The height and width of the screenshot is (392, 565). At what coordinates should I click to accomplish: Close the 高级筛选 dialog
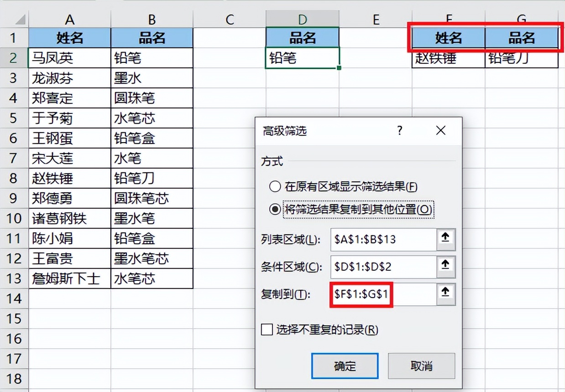point(440,131)
